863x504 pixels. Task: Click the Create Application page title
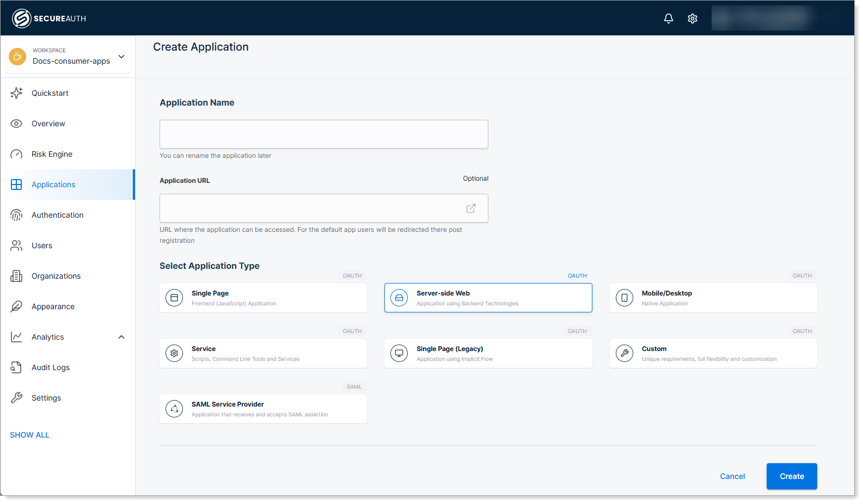click(201, 47)
